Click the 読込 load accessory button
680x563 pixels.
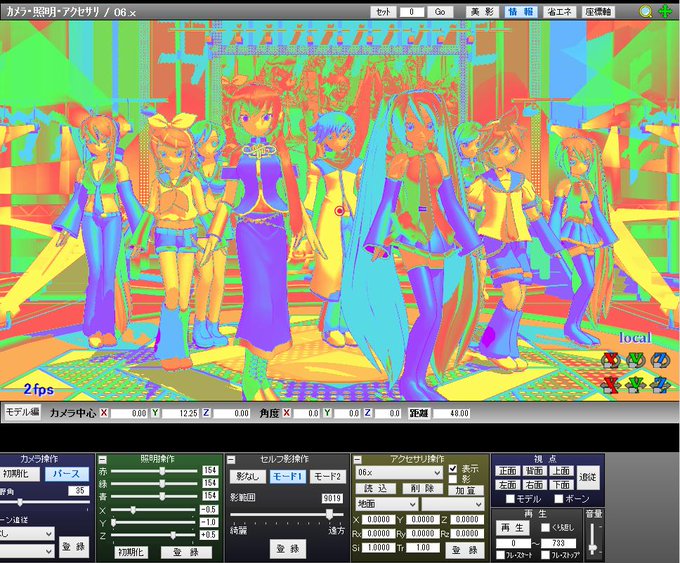point(376,488)
